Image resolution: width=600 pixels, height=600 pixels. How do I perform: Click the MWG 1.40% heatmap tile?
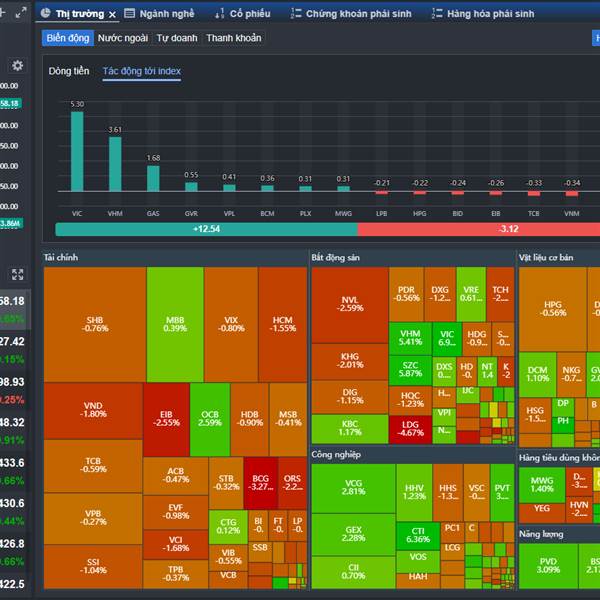pos(542,484)
